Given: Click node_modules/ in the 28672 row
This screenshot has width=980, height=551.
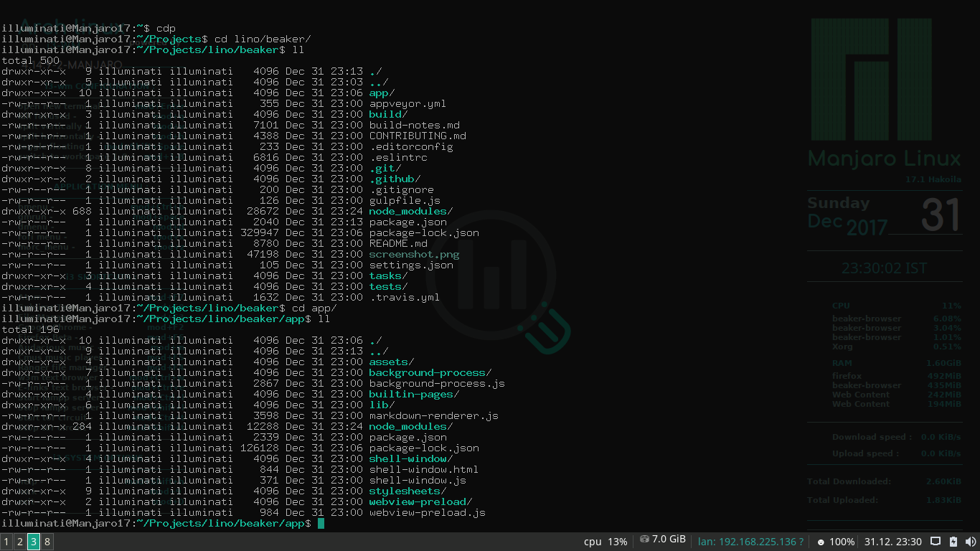Looking at the screenshot, I should (411, 212).
